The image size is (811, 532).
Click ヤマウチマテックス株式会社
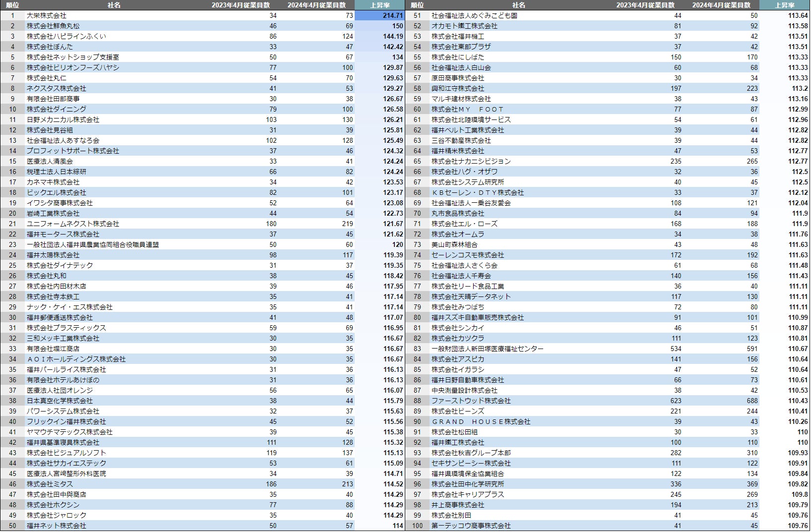[69, 432]
